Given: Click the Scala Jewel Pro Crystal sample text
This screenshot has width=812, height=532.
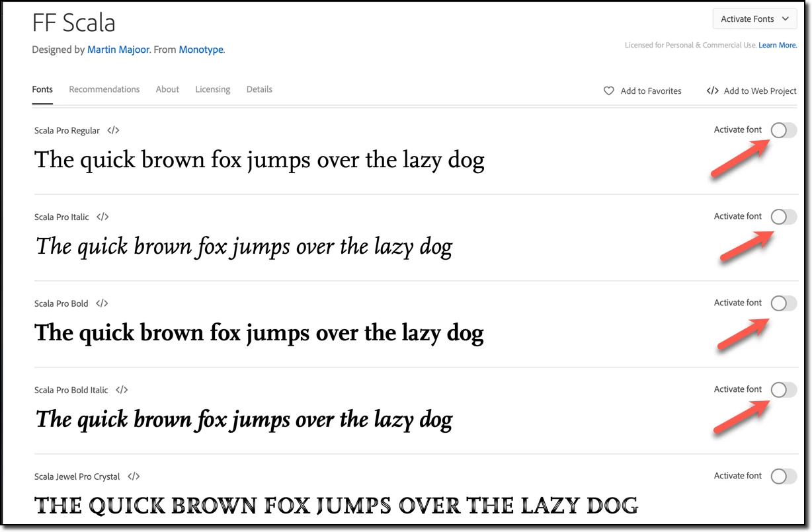Looking at the screenshot, I should pyautogui.click(x=336, y=506).
